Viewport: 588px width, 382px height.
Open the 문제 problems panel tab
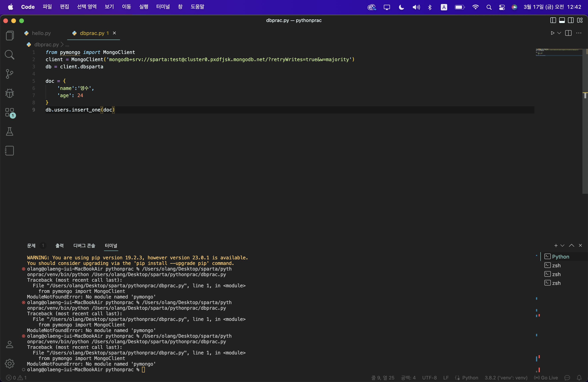pos(31,246)
